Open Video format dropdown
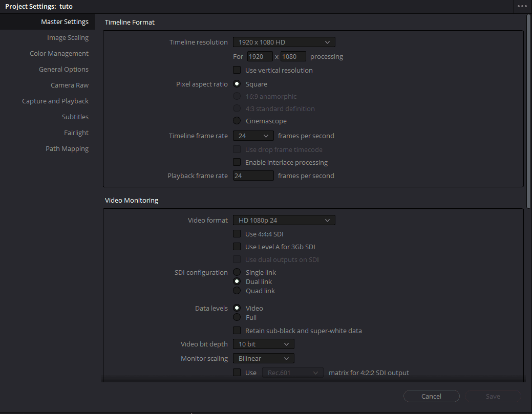This screenshot has height=414, width=532. pyautogui.click(x=284, y=220)
